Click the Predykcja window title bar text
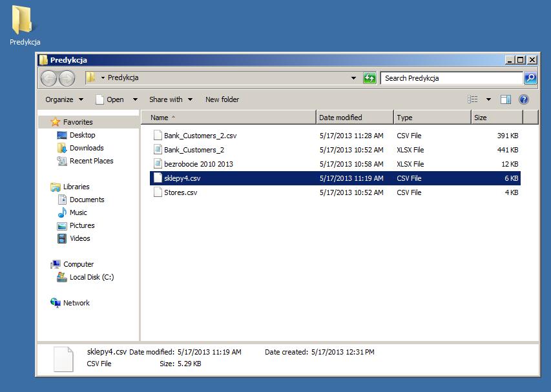This screenshot has width=551, height=392. coord(68,59)
